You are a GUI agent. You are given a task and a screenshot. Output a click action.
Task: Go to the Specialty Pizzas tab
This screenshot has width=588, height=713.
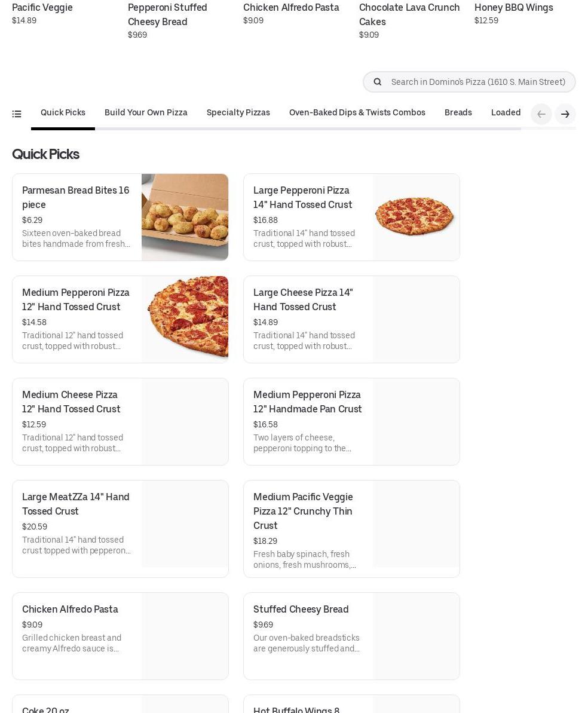pyautogui.click(x=238, y=113)
